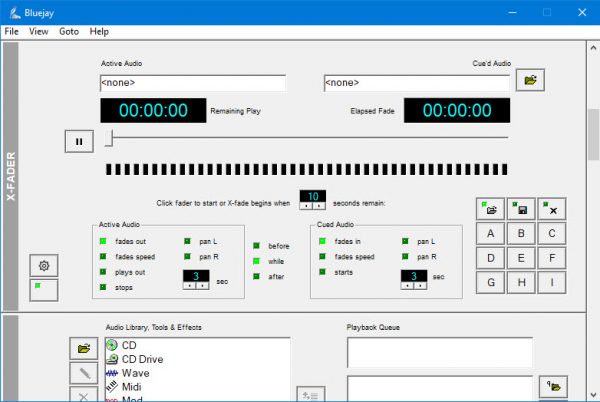Viewport: 600px width, 402px height.
Task: Increase Active Audio sec value
Action: [x=202, y=286]
